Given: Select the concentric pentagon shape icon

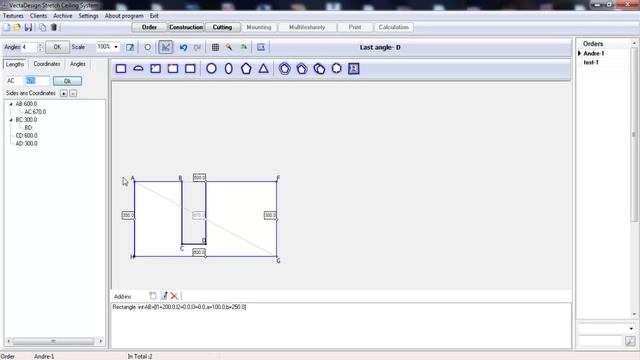Looking at the screenshot, I should click(x=284, y=69).
